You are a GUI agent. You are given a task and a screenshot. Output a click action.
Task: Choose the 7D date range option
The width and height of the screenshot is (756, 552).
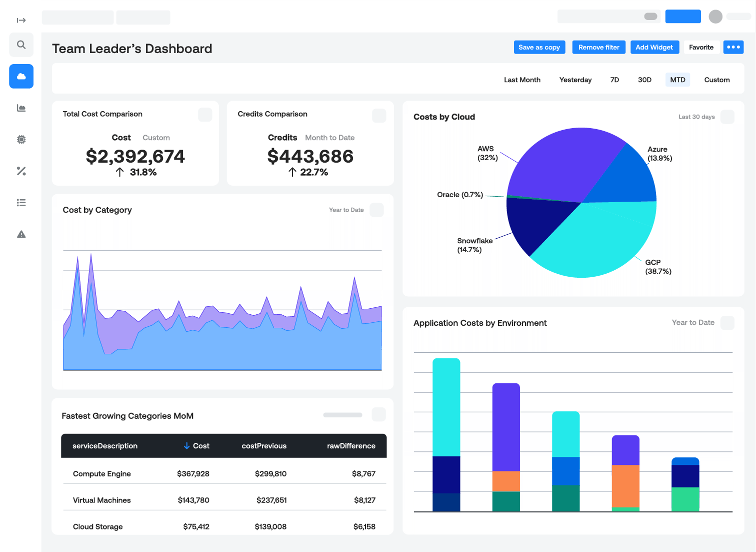(614, 80)
